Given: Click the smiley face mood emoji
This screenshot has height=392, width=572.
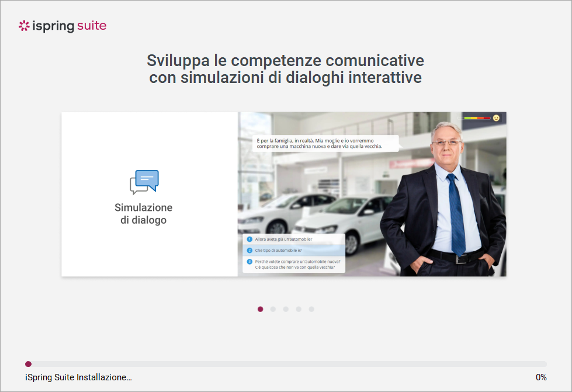Looking at the screenshot, I should 496,118.
